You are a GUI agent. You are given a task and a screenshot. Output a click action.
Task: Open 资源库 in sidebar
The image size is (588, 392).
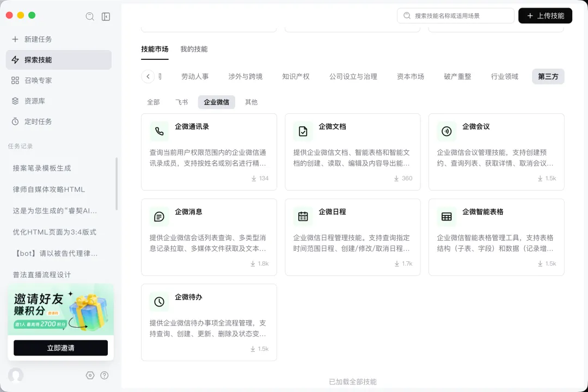(59, 101)
